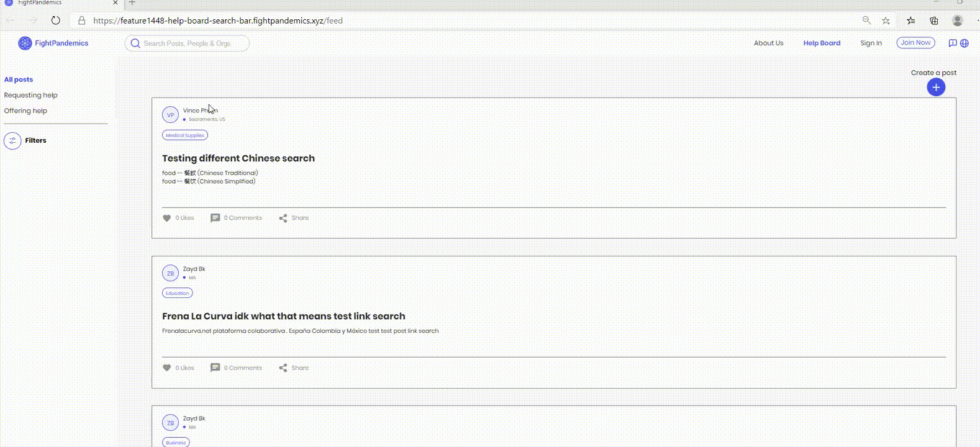Image resolution: width=980 pixels, height=447 pixels.
Task: Click the Business tag
Action: tap(176, 443)
